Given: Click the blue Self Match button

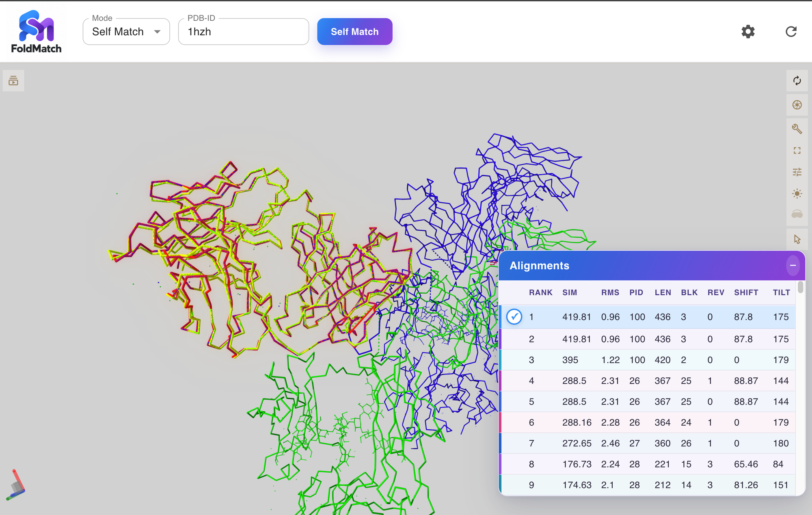Looking at the screenshot, I should 354,32.
